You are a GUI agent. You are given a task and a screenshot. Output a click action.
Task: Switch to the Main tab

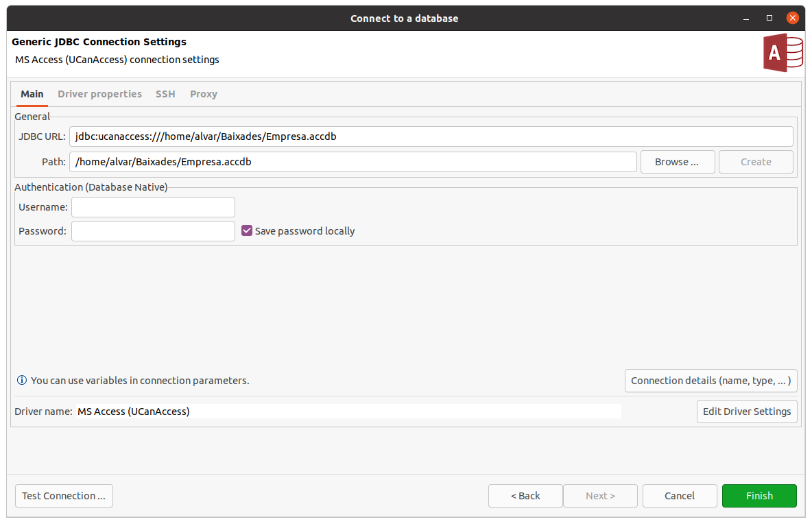click(32, 94)
